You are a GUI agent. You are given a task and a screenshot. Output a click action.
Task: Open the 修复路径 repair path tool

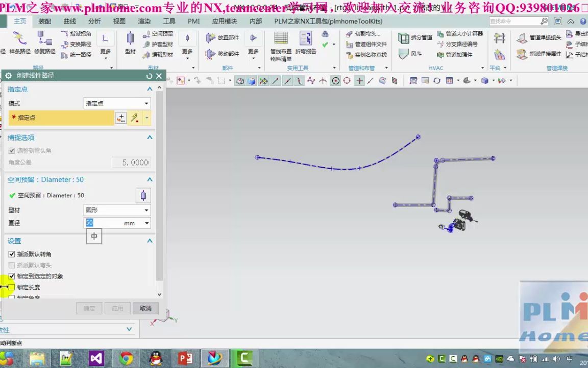click(x=44, y=42)
